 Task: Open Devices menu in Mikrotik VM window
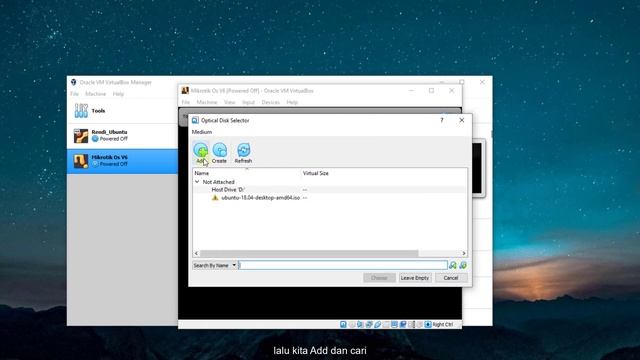tap(271, 102)
